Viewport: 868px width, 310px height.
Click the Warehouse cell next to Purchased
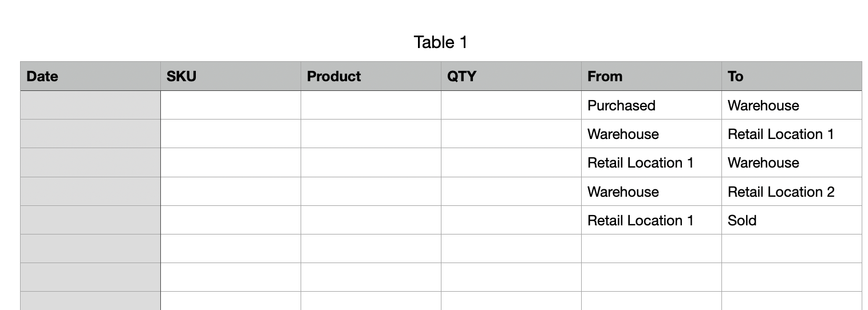coord(792,105)
